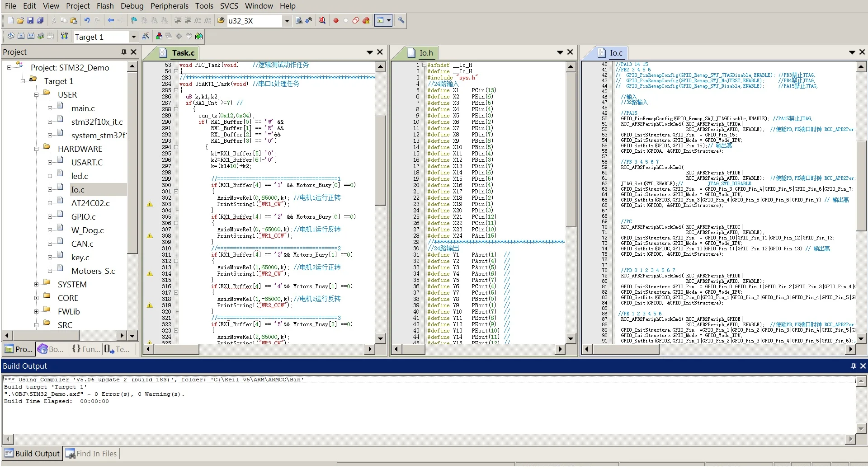This screenshot has width=868, height=469.
Task: Open Motoers_S.c file in tree
Action: click(93, 271)
